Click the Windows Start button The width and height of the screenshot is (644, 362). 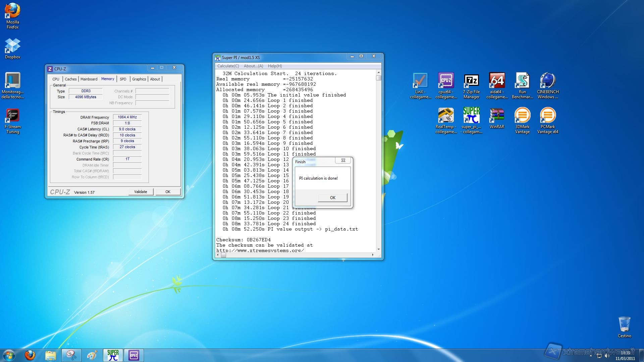(x=9, y=355)
